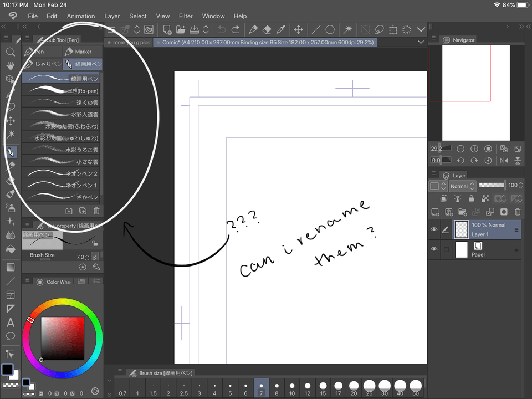Click zoom in button in Navigator
Viewport: 532px width, 399px height.
[x=474, y=149]
